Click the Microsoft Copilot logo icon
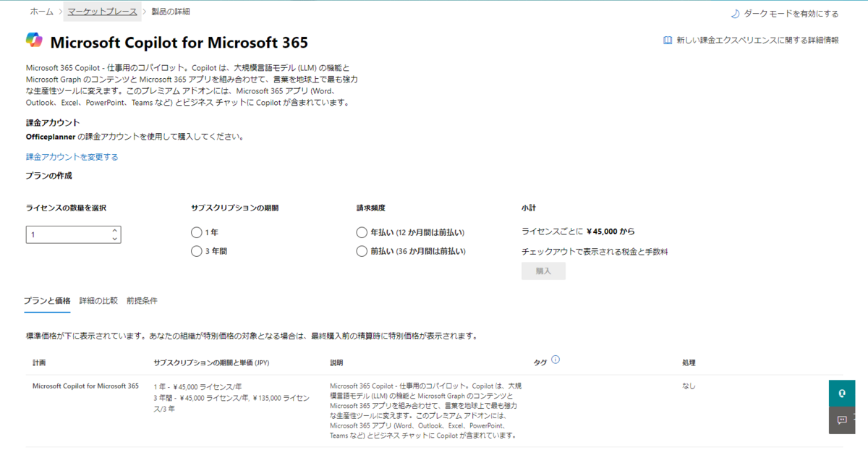The image size is (868, 450). tap(34, 41)
